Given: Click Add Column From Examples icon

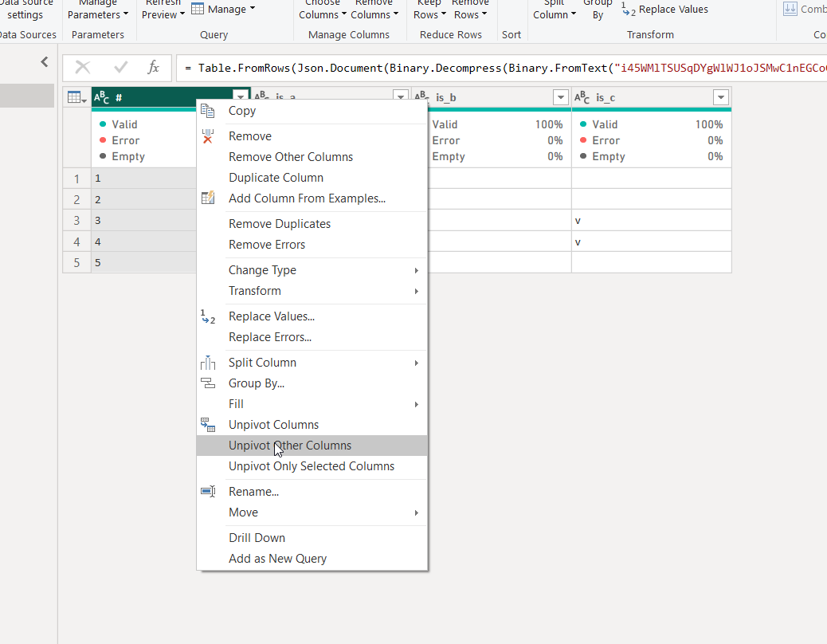Looking at the screenshot, I should coord(208,198).
